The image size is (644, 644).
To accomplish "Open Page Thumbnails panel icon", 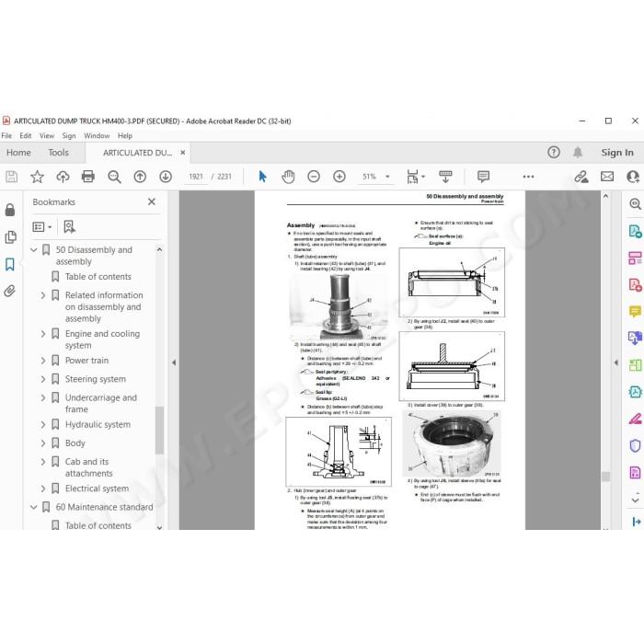I will (x=10, y=237).
